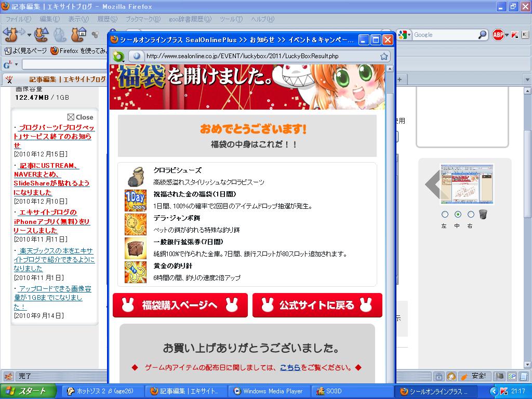Click the Adblock Plus ABP icon
Screen dimensions: 532x399
(498, 35)
